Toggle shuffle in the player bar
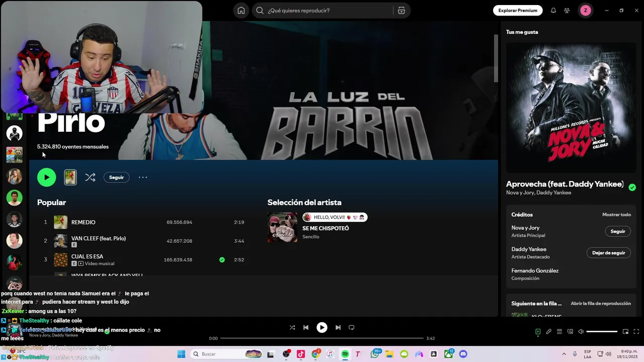 coord(292,327)
